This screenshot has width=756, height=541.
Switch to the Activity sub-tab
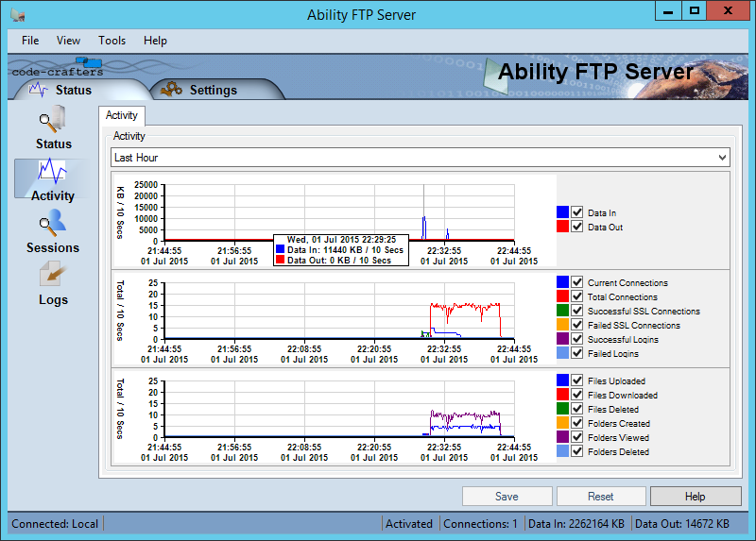[122, 115]
